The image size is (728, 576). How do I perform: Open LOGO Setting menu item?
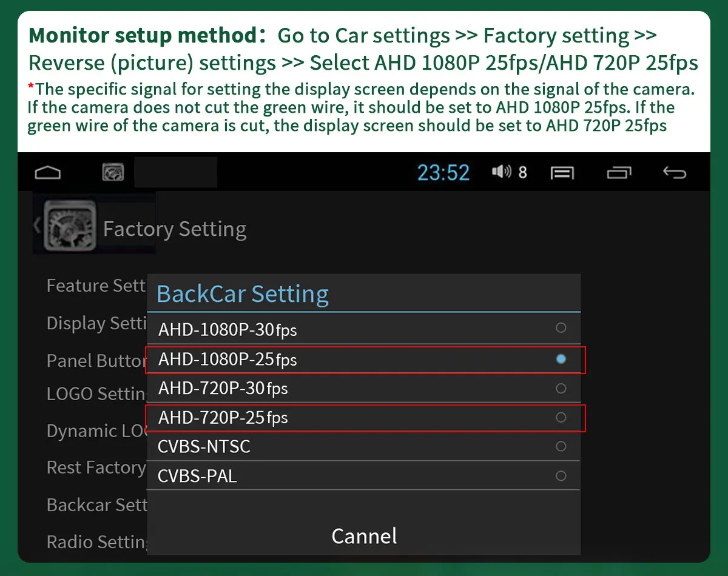click(x=96, y=394)
